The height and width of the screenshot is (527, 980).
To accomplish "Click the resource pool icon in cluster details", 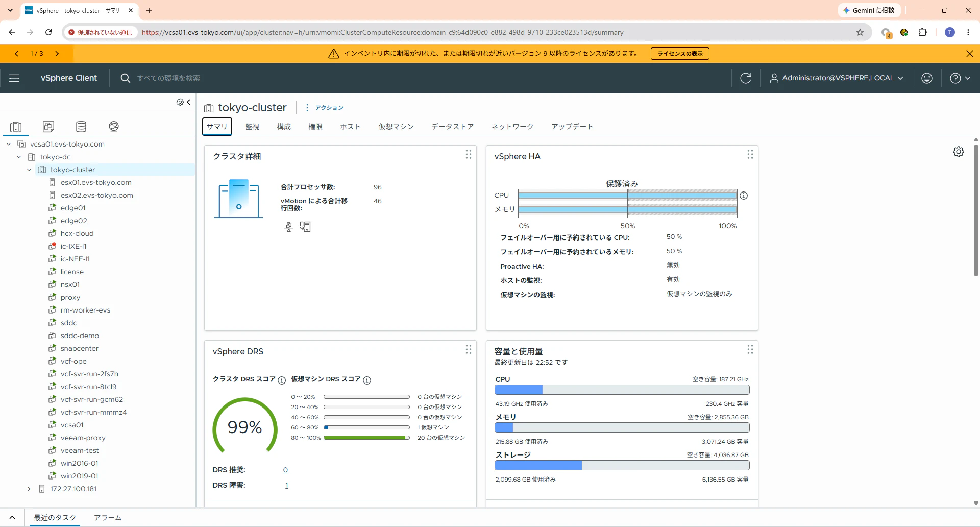I will 289,227.
